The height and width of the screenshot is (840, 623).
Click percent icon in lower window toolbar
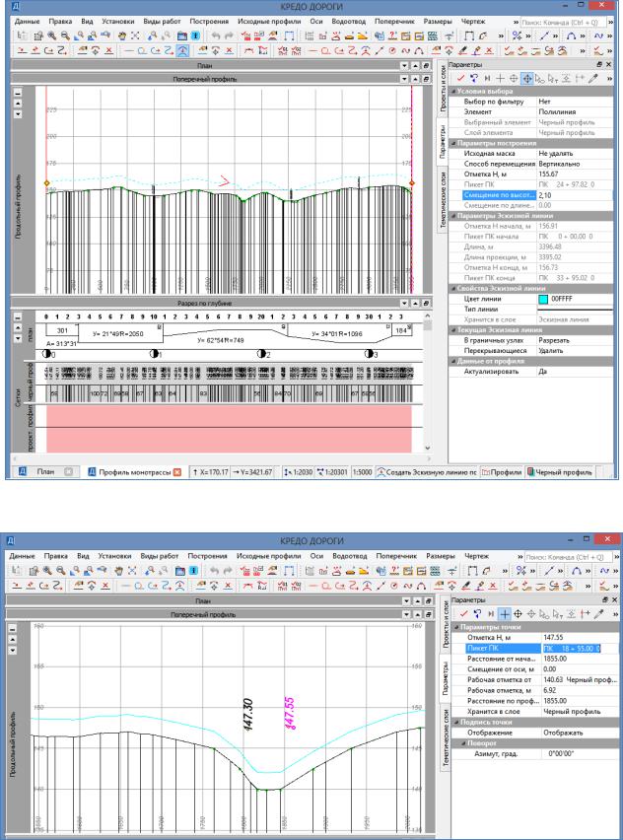point(520,571)
